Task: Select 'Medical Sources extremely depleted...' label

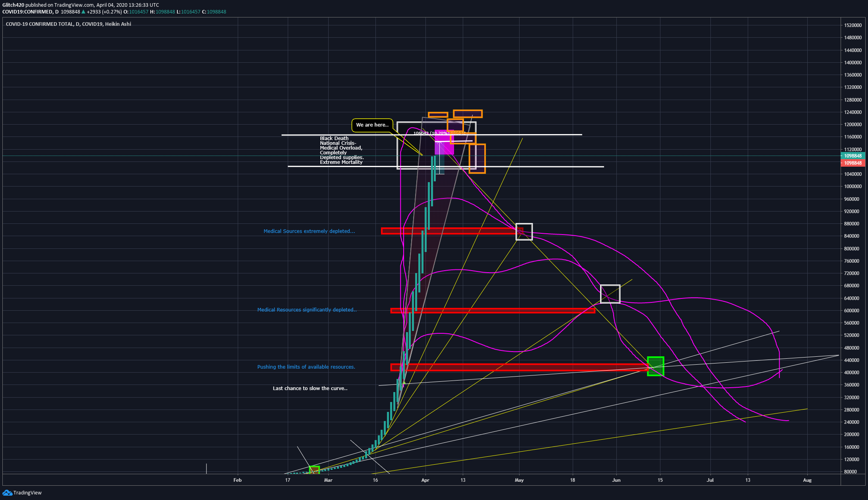Action: pos(309,231)
